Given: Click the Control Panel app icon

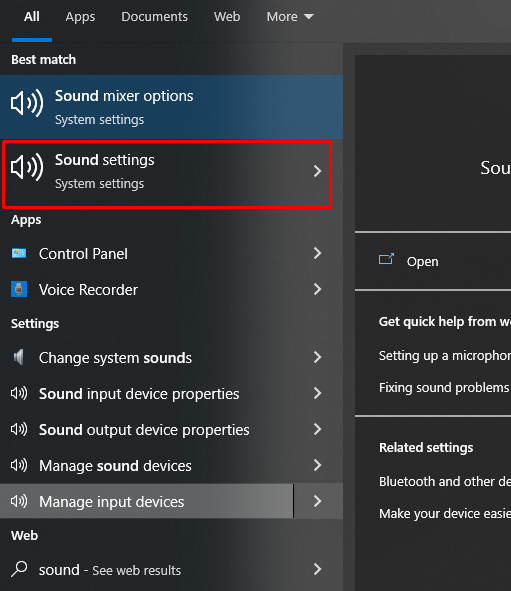Looking at the screenshot, I should (x=19, y=253).
